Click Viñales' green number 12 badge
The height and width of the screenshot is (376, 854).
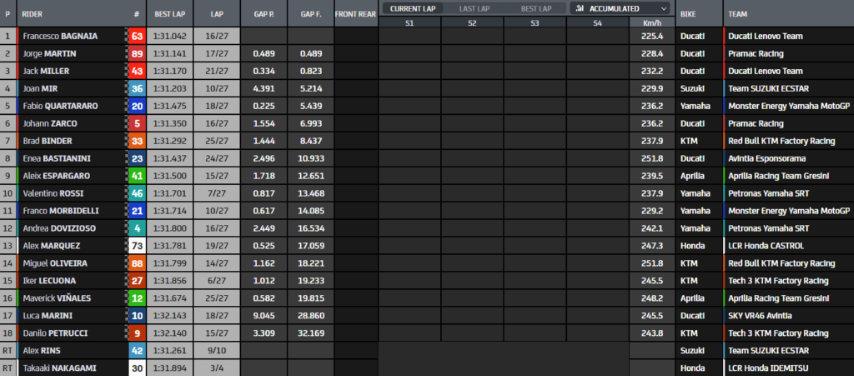[137, 298]
